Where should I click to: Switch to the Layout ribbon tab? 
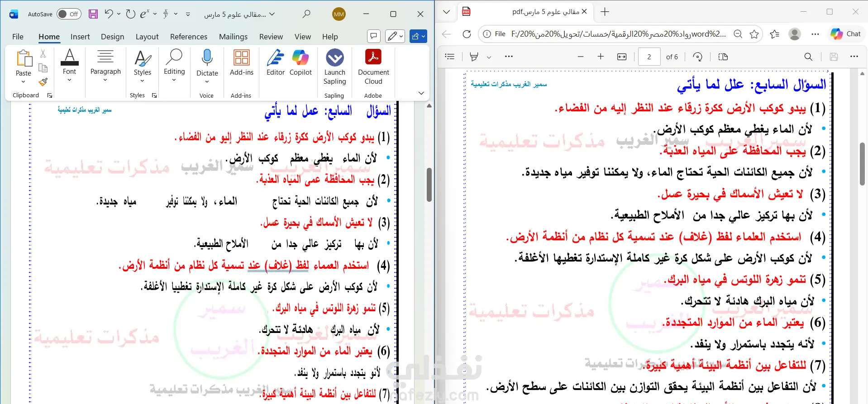[147, 37]
